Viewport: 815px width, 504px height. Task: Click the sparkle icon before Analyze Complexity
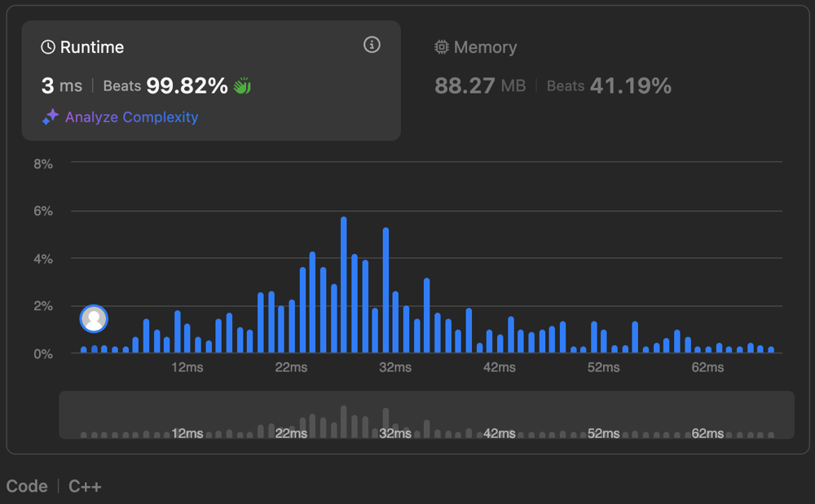click(51, 117)
